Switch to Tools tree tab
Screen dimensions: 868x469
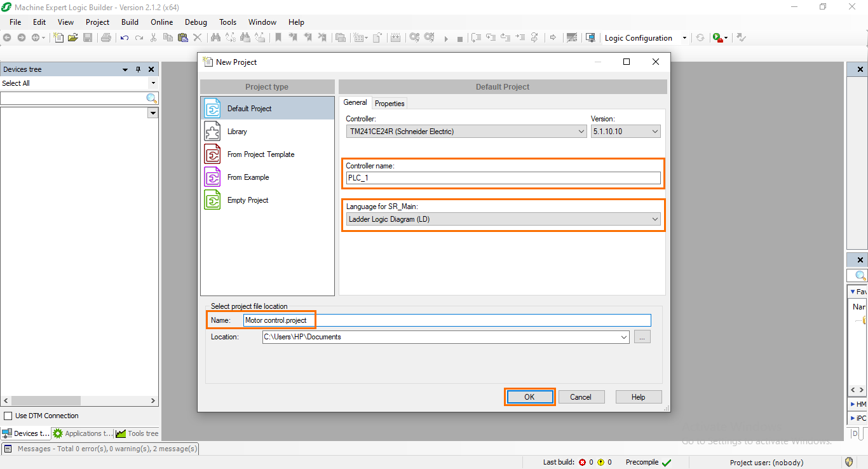tap(137, 433)
